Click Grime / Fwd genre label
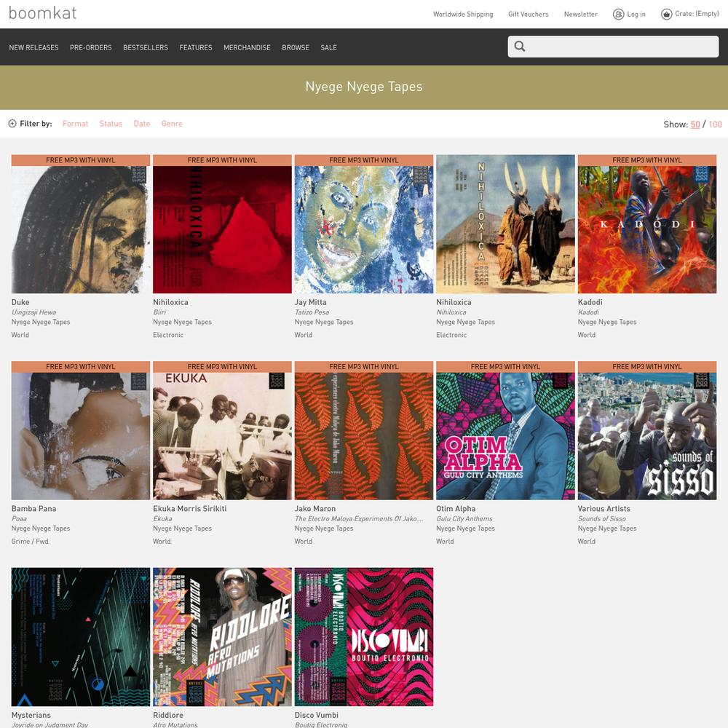The width and height of the screenshot is (728, 728). pos(30,542)
